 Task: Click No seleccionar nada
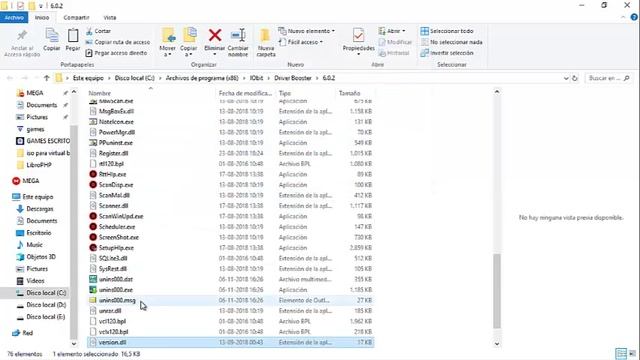pos(451,42)
